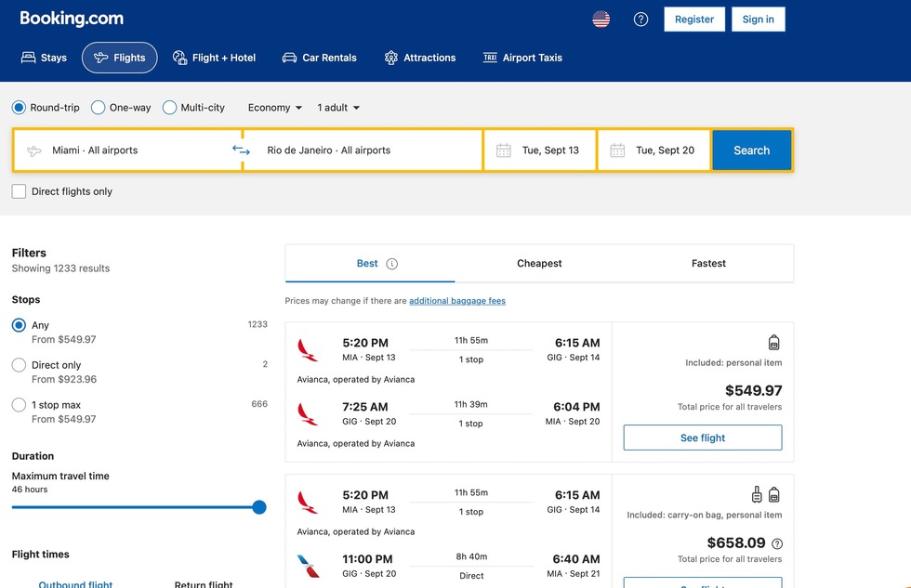
Task: Expand the Economy cabin class dropdown
Action: [x=275, y=108]
